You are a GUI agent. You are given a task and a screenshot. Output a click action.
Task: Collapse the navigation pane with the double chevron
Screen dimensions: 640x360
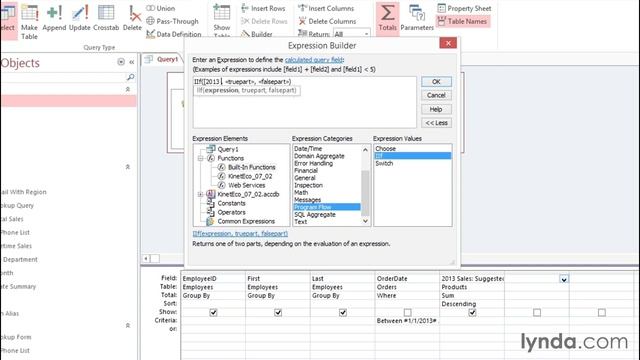click(x=131, y=62)
